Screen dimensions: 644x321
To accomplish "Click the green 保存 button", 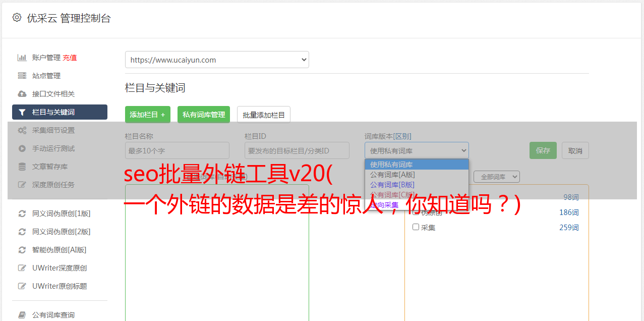I will 543,150.
